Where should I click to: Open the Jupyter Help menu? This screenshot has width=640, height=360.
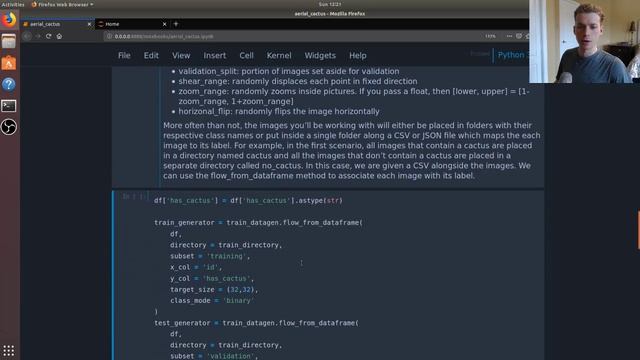click(x=358, y=56)
